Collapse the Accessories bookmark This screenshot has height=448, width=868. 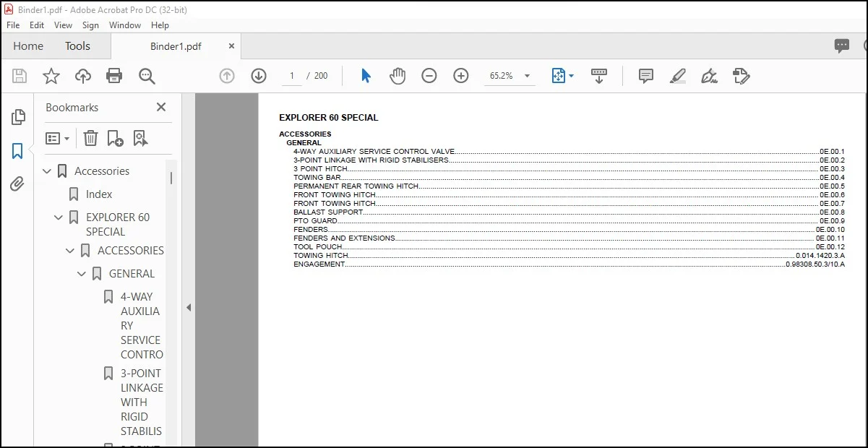pos(47,171)
